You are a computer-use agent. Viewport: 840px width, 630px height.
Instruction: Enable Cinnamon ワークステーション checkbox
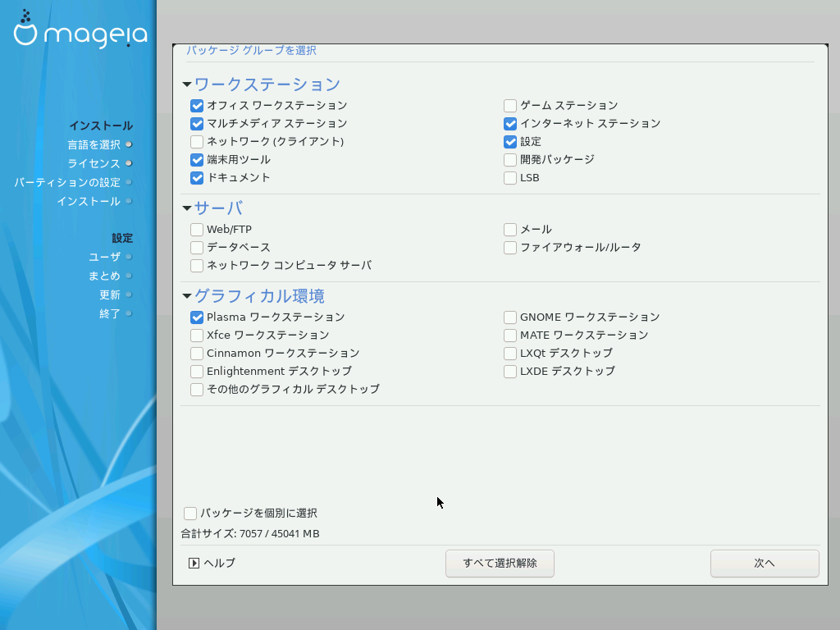click(x=197, y=354)
